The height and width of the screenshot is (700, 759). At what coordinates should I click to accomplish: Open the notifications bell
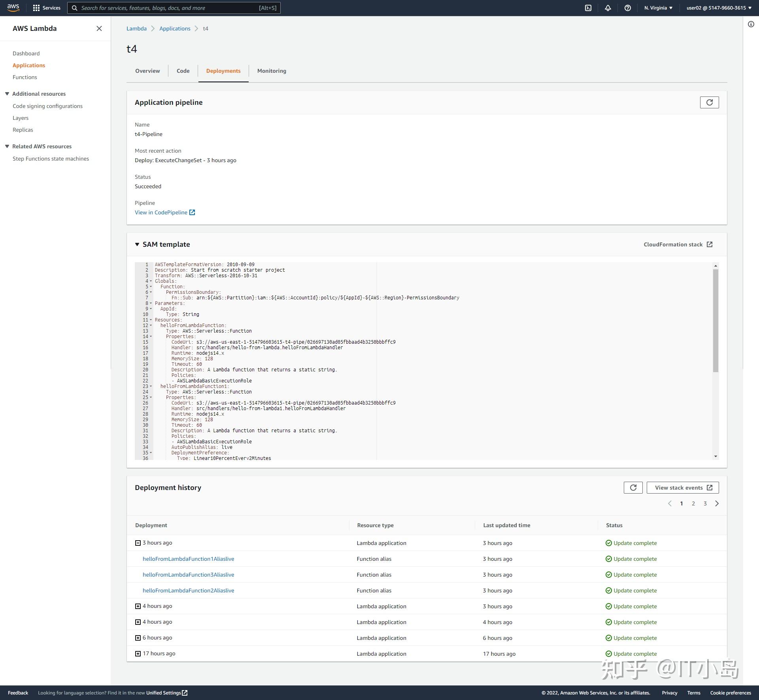[x=608, y=8]
